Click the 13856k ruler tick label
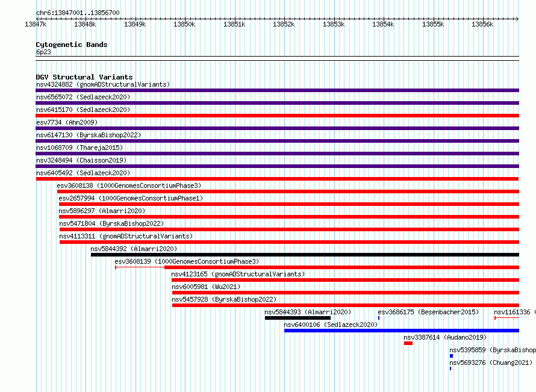 tap(482, 24)
